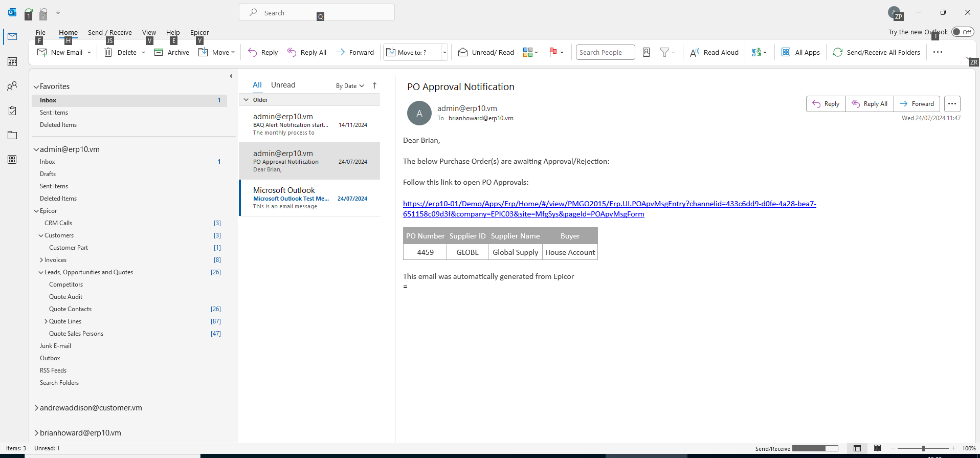980x458 pixels.
Task: Toggle Try the new Outlook switch
Action: point(963,32)
